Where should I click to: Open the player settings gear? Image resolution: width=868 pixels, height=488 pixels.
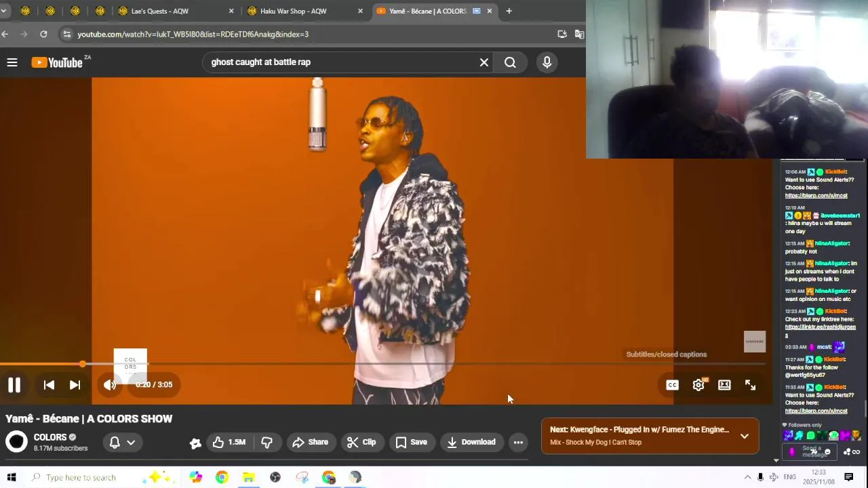click(698, 385)
